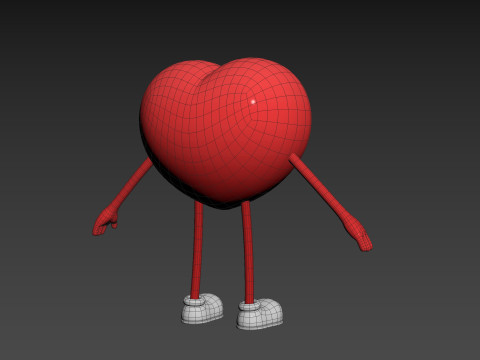Select the hand on the viewer's right
Viewport: 480px width, 360px height.
pos(359,235)
